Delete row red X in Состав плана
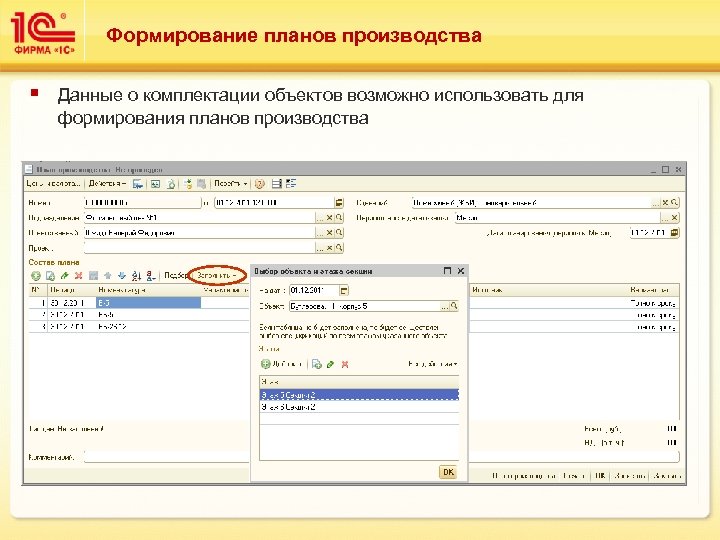The image size is (720, 540). tap(79, 276)
